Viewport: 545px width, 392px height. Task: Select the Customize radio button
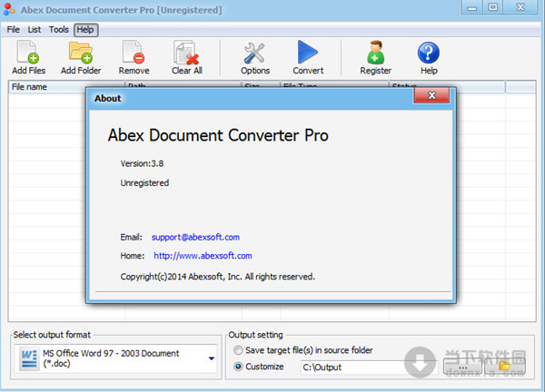point(238,367)
